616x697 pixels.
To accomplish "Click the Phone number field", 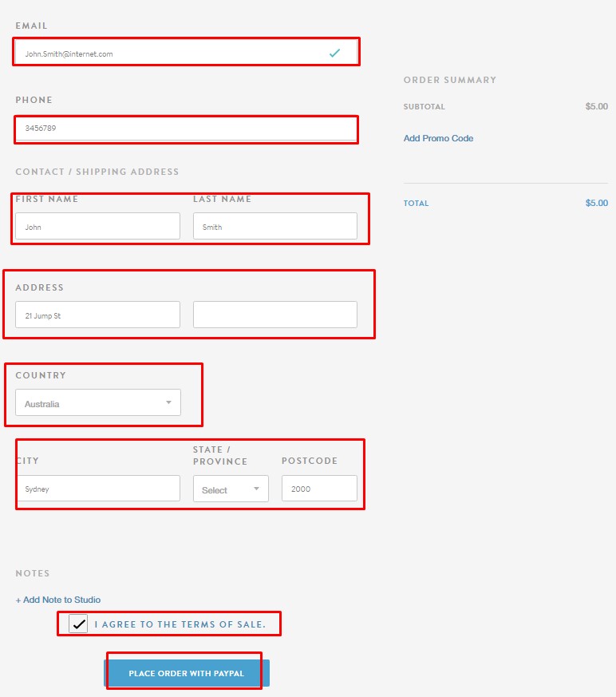I will (x=186, y=129).
